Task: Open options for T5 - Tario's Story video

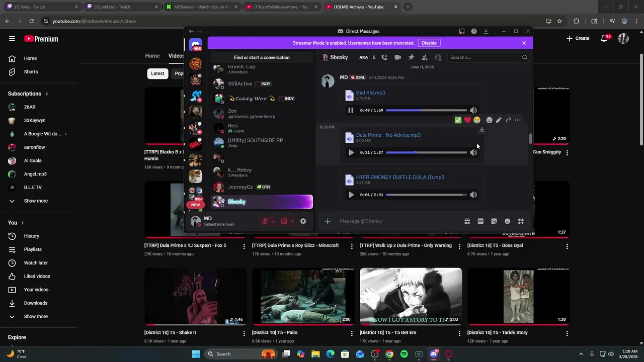Action: click(567, 333)
